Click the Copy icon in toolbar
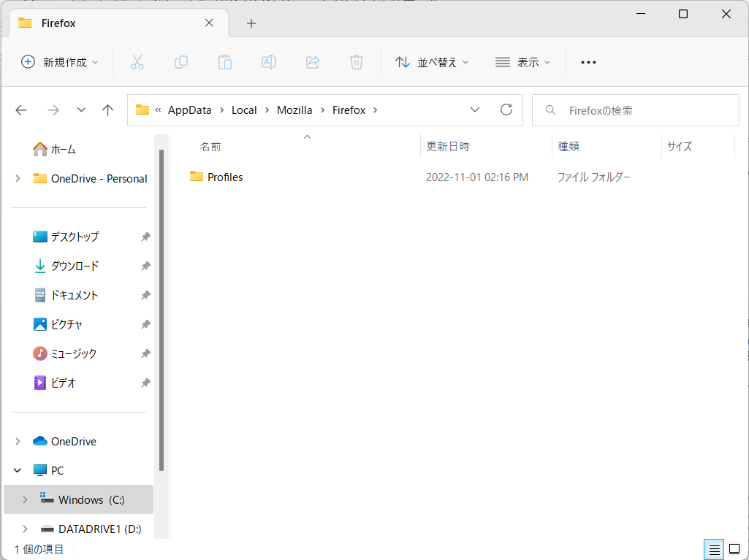Screen dimensions: 749x560 point(181,62)
